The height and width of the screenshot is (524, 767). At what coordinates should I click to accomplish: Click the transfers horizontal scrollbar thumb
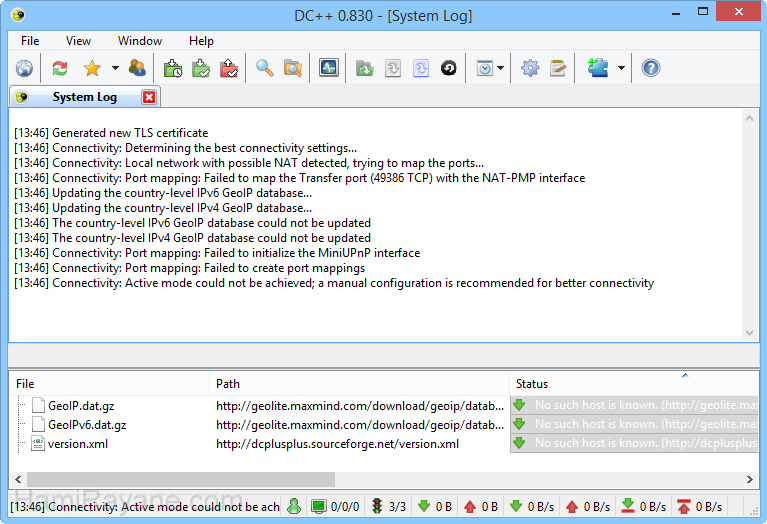tap(180, 479)
